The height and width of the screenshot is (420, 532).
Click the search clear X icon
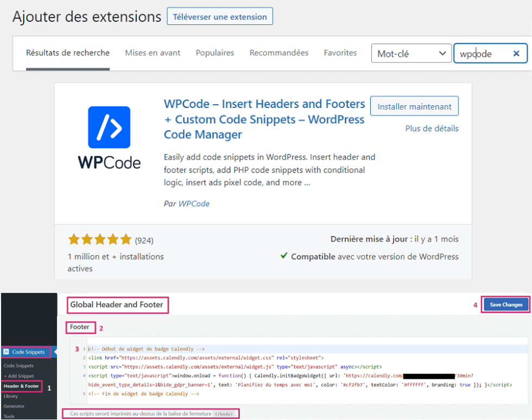(x=516, y=53)
